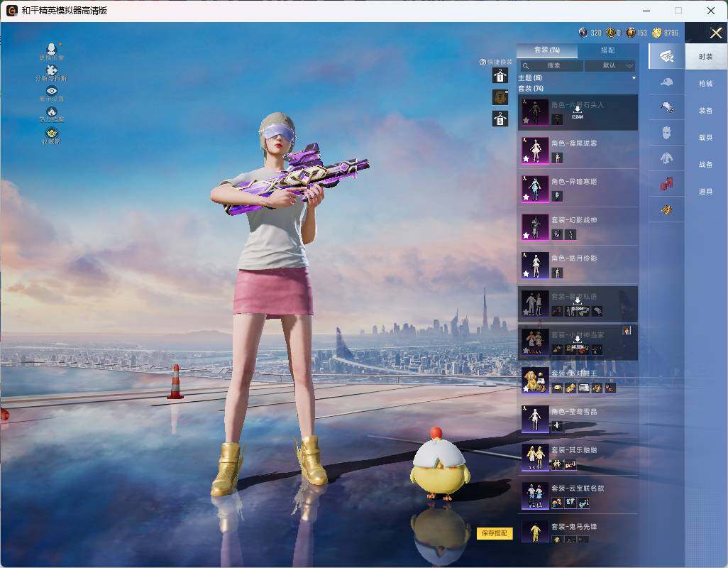This screenshot has width=728, height=568.
Task: Open the 载具 side tab
Action: click(x=706, y=138)
